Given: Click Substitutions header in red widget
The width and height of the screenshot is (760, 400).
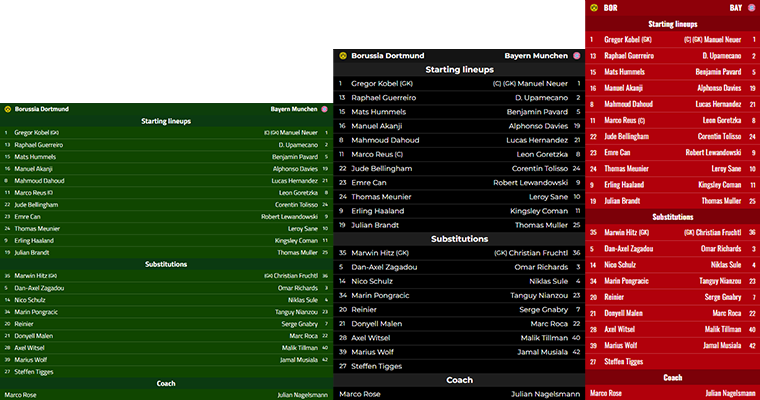Looking at the screenshot, I should 673,217.
